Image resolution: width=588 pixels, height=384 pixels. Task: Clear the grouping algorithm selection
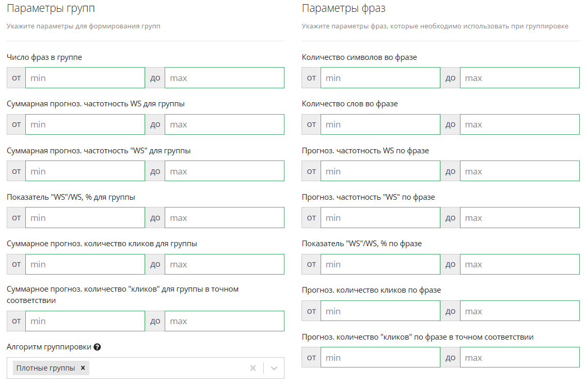pyautogui.click(x=253, y=368)
